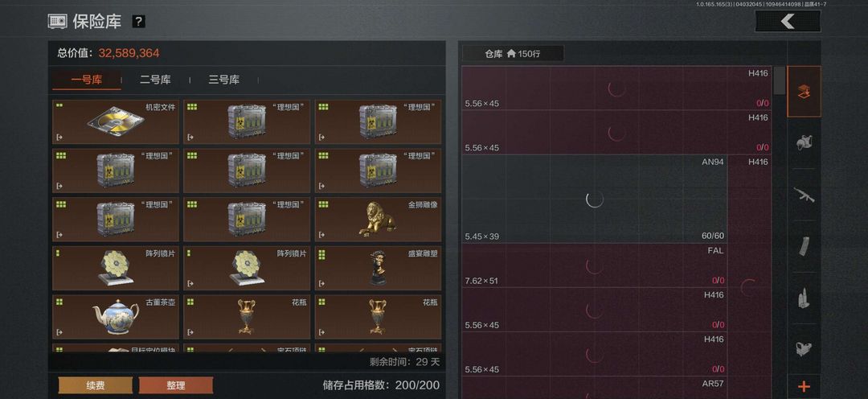Click the AN94 weapon slot
The image size is (868, 399).
point(595,199)
